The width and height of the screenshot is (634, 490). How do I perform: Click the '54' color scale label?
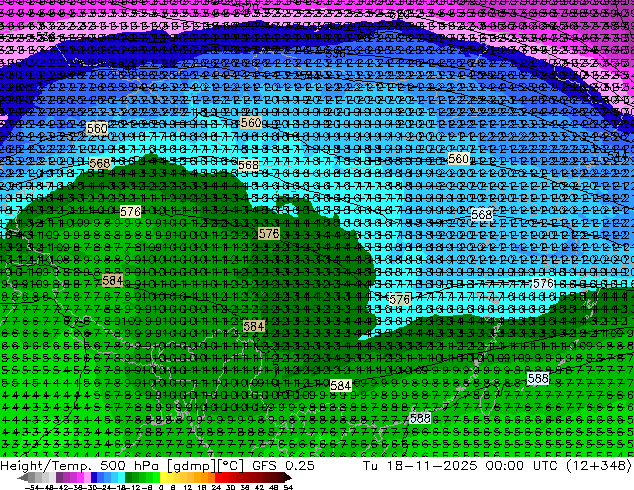tap(288, 488)
